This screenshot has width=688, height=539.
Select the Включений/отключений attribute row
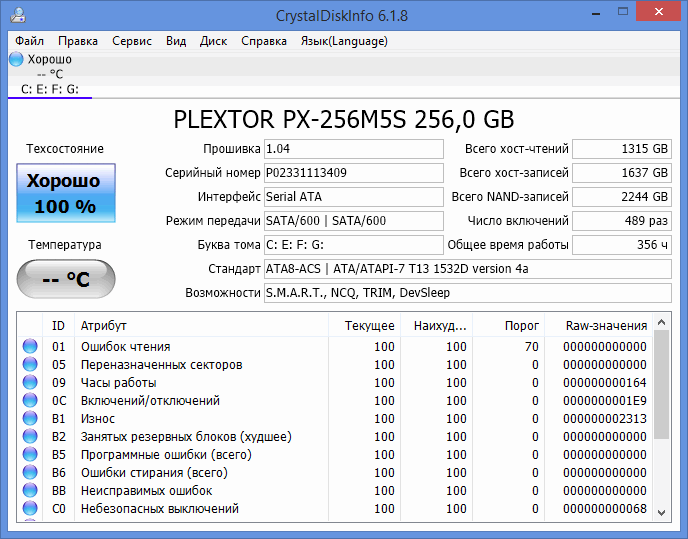pos(335,400)
